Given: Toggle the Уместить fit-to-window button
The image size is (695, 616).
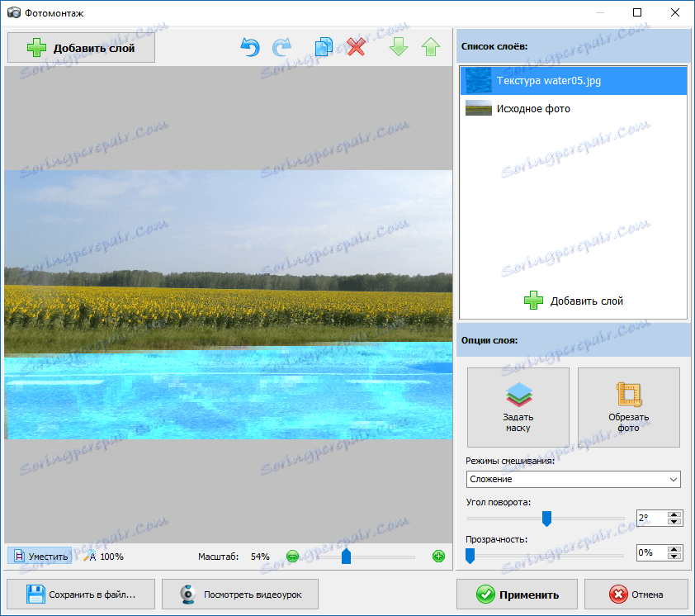Looking at the screenshot, I should coord(40,556).
